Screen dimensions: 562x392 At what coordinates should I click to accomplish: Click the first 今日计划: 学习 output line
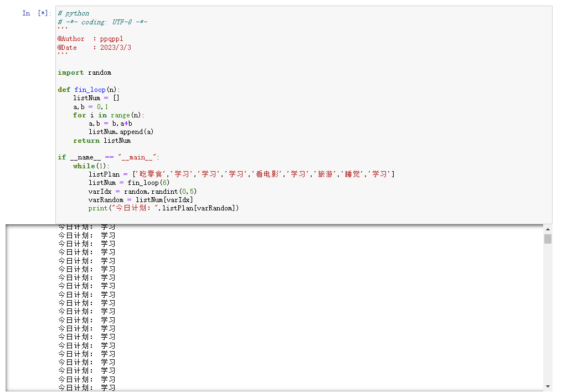coord(84,226)
